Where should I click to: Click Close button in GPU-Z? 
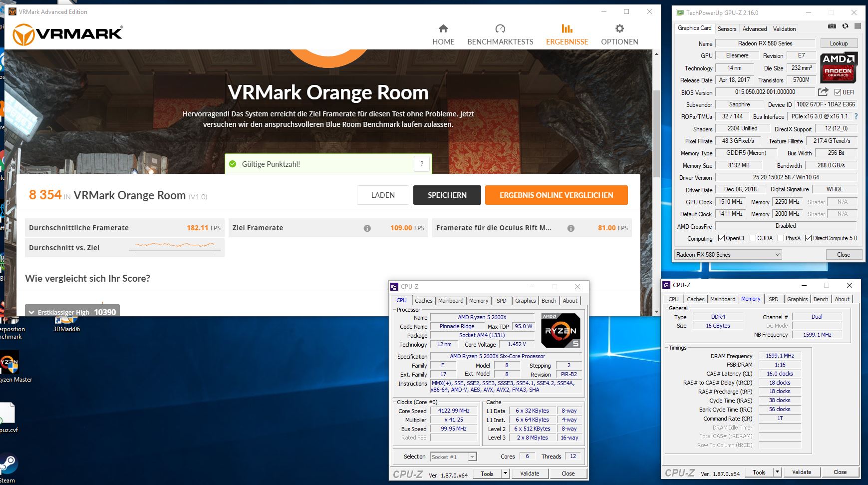point(844,255)
